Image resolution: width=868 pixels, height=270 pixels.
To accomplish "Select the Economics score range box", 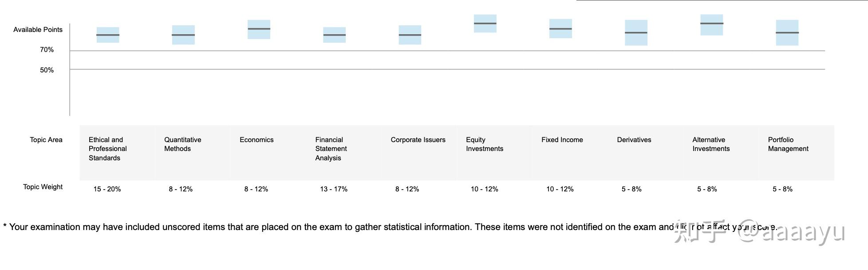I will point(259,29).
